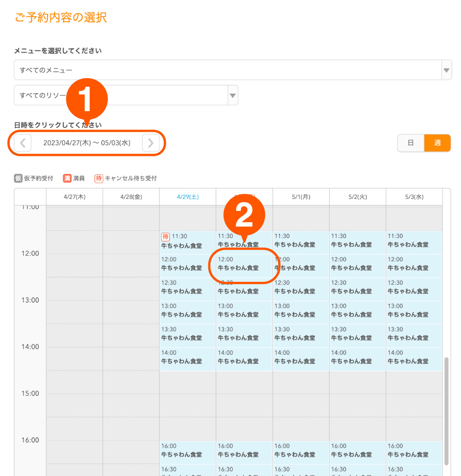Image resolution: width=461 pixels, height=476 pixels.
Task: Click the menu dropdown arrow
Action: point(446,71)
